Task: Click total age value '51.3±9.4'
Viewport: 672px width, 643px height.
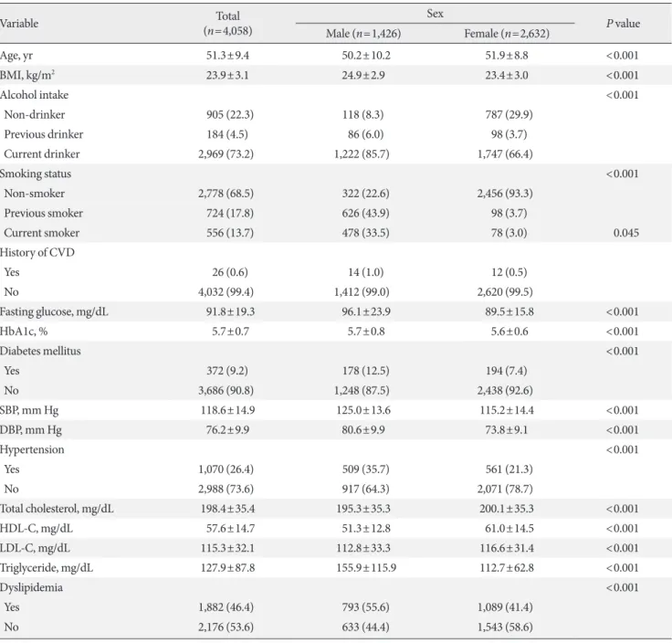Action: click(227, 56)
